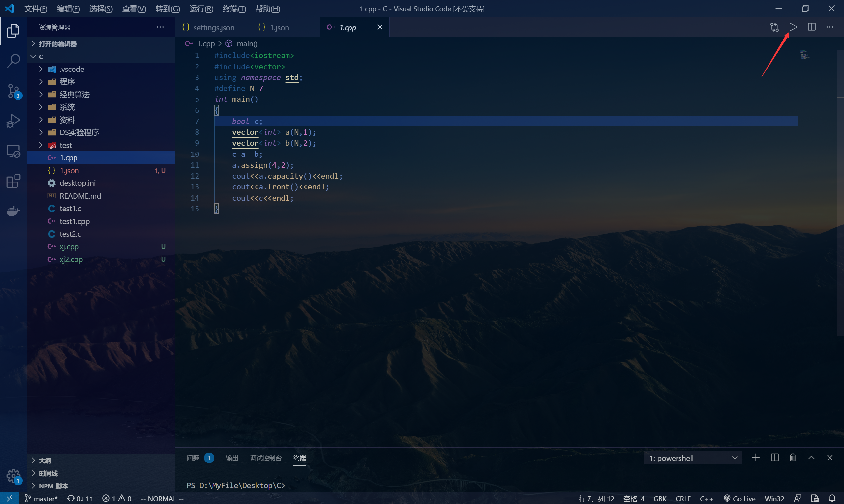Click the feedback icon in status bar

[x=798, y=499]
